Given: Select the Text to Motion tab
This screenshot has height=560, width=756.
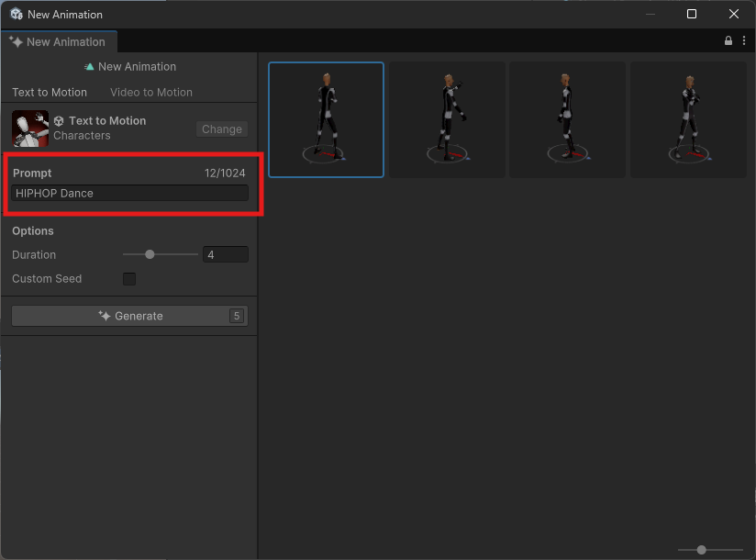Looking at the screenshot, I should click(x=50, y=92).
